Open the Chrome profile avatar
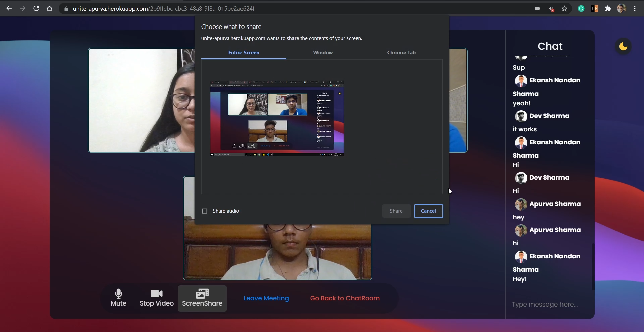Screen dimensions: 644x332 [621, 9]
